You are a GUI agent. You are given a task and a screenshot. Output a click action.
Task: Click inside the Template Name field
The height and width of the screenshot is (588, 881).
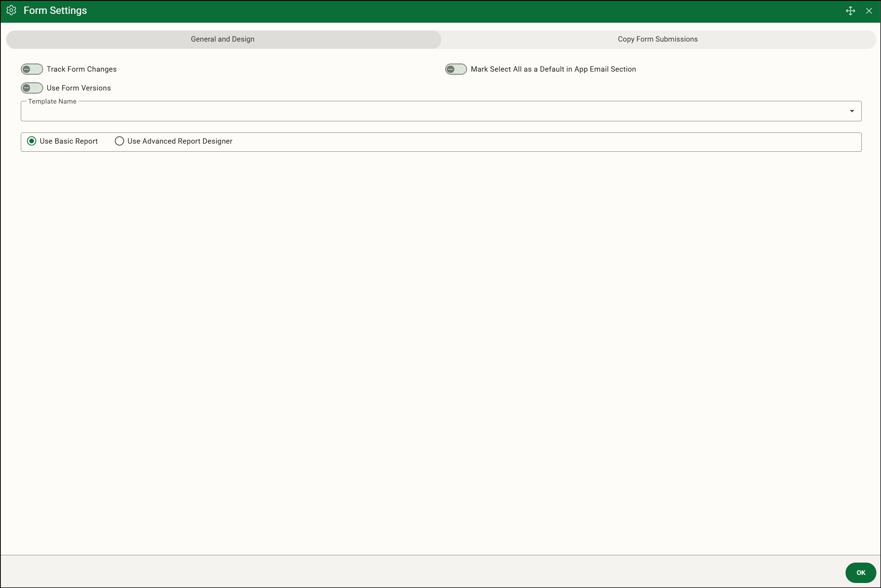tap(441, 111)
